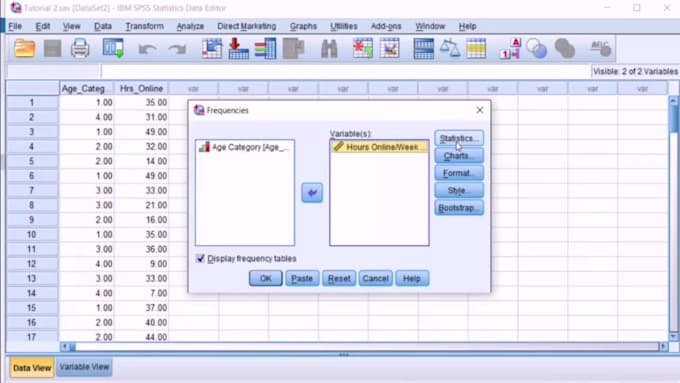The height and width of the screenshot is (383, 680).
Task: Click the Insert variable icon
Action: pos(389,48)
